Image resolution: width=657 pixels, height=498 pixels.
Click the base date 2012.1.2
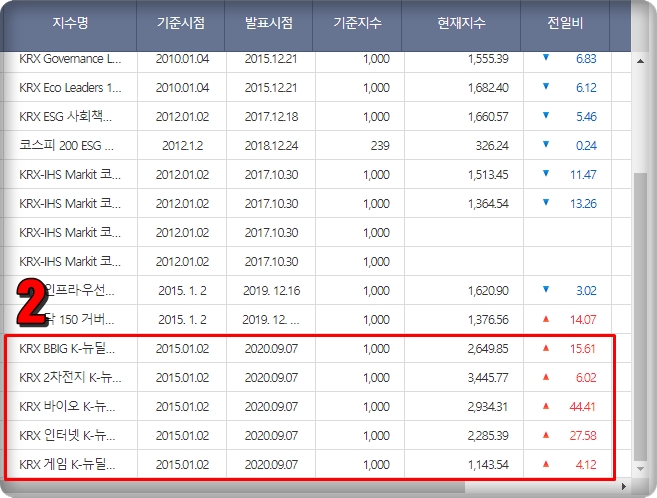click(x=182, y=145)
